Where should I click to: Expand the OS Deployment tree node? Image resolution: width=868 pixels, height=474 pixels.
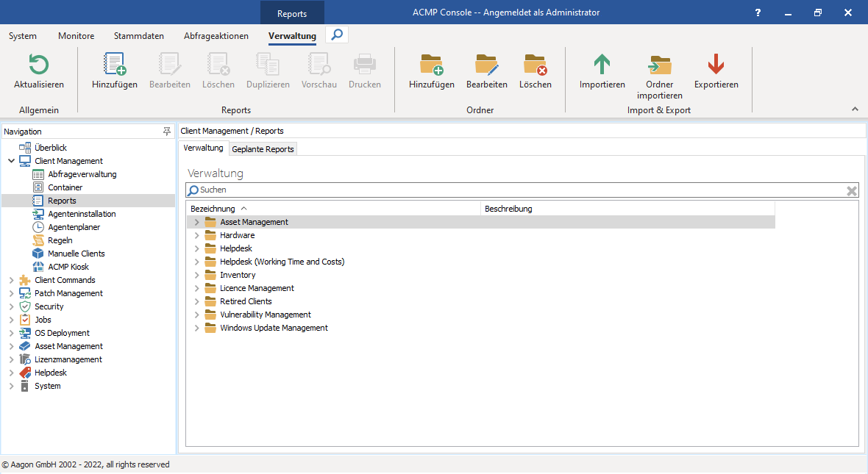coord(11,334)
